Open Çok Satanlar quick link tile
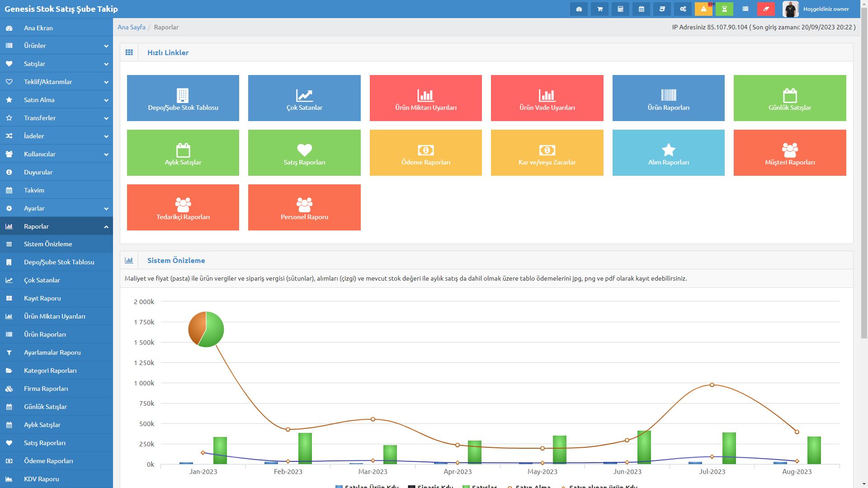Image resolution: width=868 pixels, height=488 pixels. point(304,98)
